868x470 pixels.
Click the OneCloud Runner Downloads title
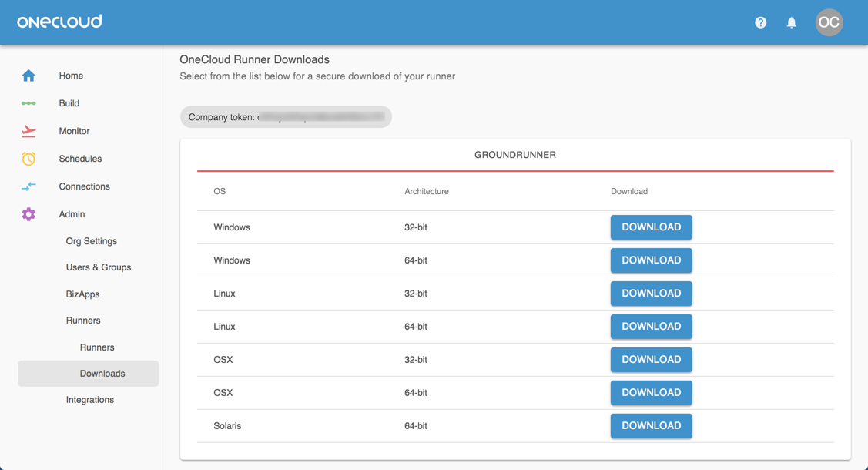coord(255,59)
